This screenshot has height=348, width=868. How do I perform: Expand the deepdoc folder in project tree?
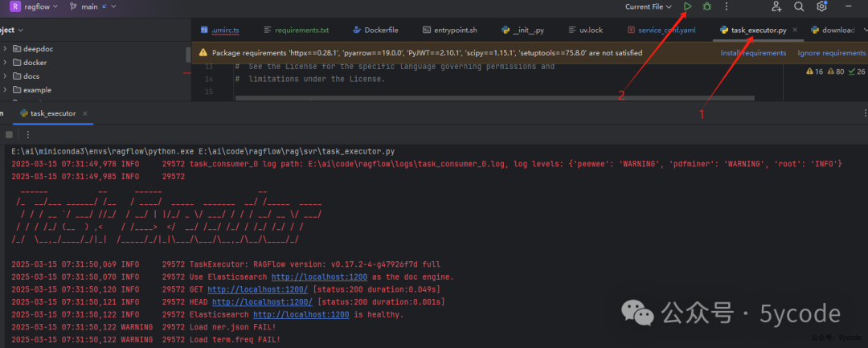(x=6, y=48)
